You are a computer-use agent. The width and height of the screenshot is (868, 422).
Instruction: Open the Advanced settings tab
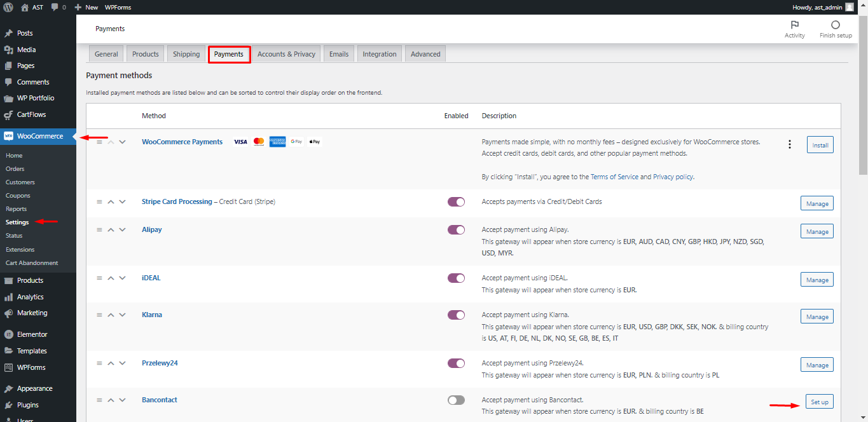coord(425,54)
